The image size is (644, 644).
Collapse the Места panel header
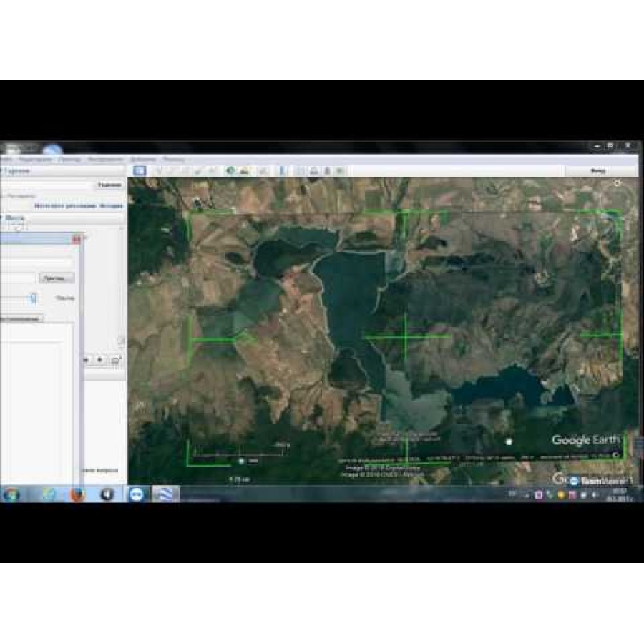(62, 218)
